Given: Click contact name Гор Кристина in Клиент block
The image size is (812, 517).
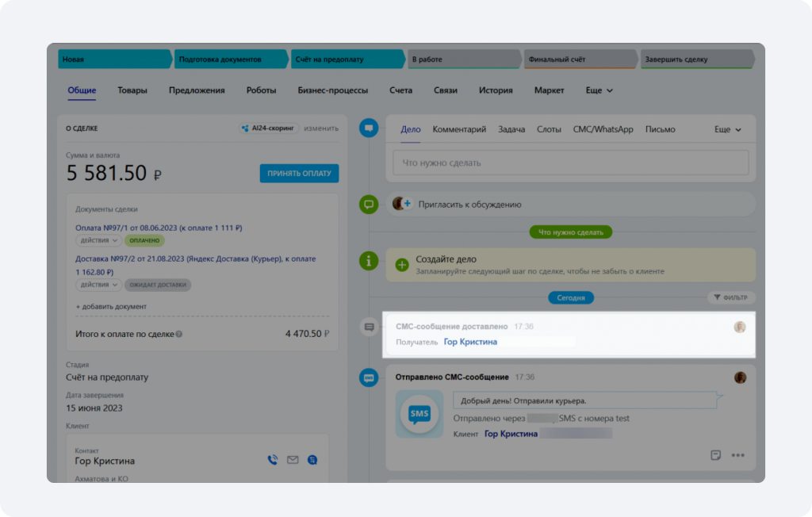Looking at the screenshot, I should (x=105, y=461).
